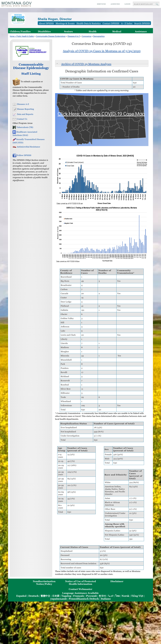The width and height of the screenshot is (161, 644).
Task: Click the Montana DPHHS logo
Action: click(18, 19)
